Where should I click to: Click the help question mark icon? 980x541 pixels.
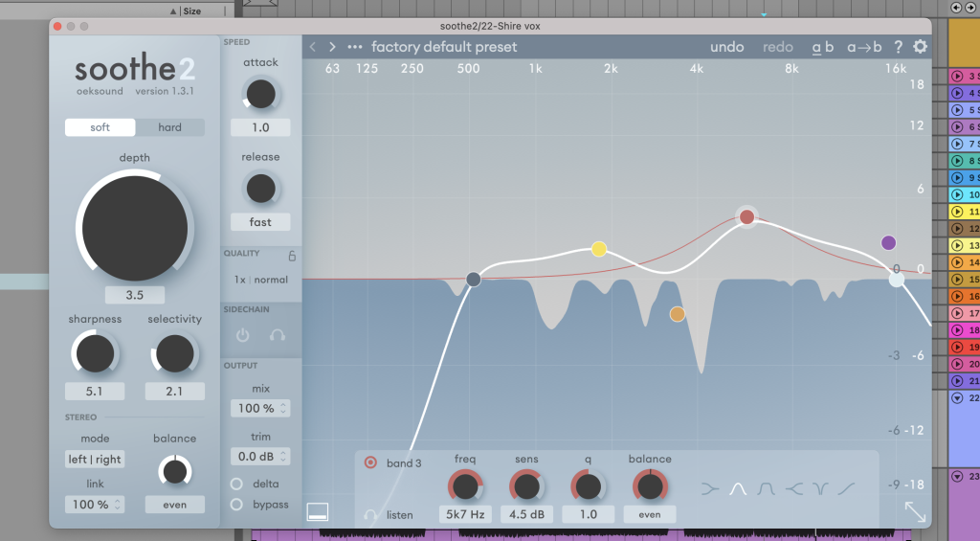[x=898, y=47]
